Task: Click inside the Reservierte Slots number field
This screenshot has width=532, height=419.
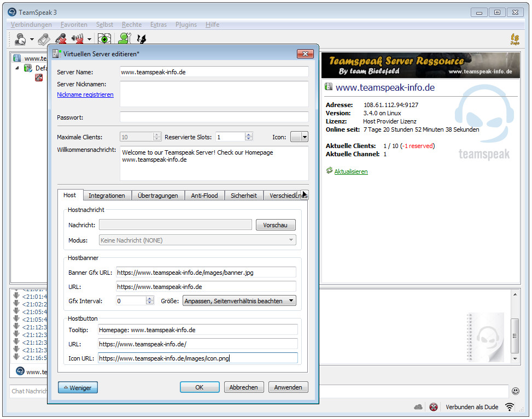Action: (x=230, y=137)
